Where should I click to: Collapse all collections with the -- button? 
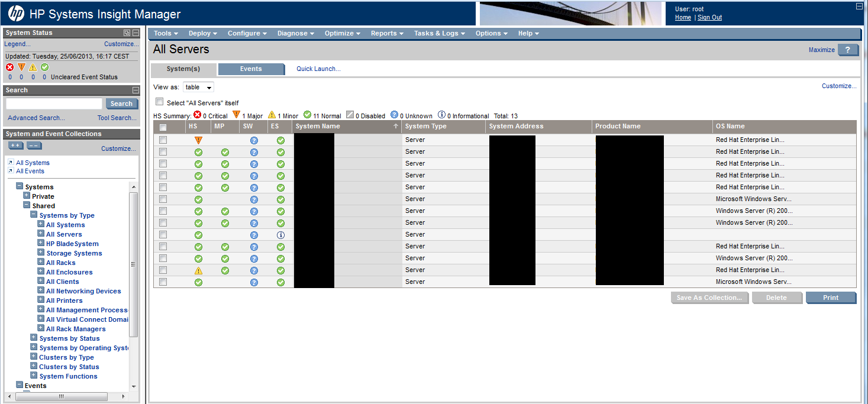tap(34, 146)
